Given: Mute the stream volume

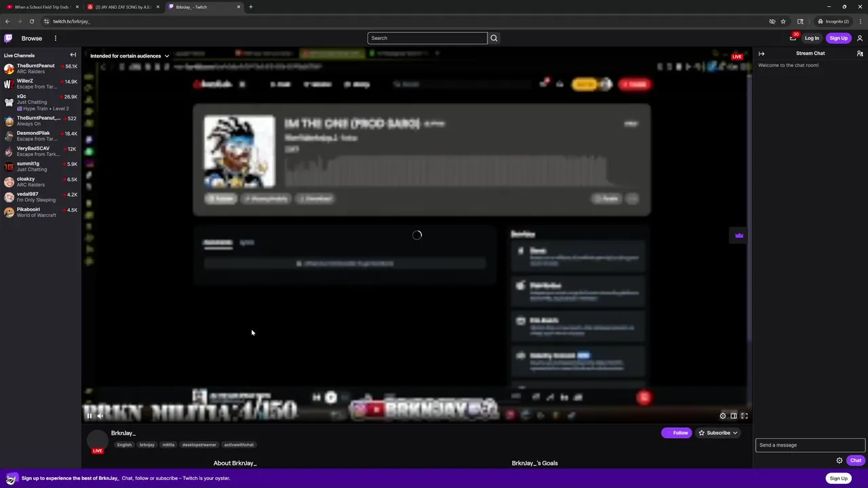Looking at the screenshot, I should pyautogui.click(x=100, y=415).
